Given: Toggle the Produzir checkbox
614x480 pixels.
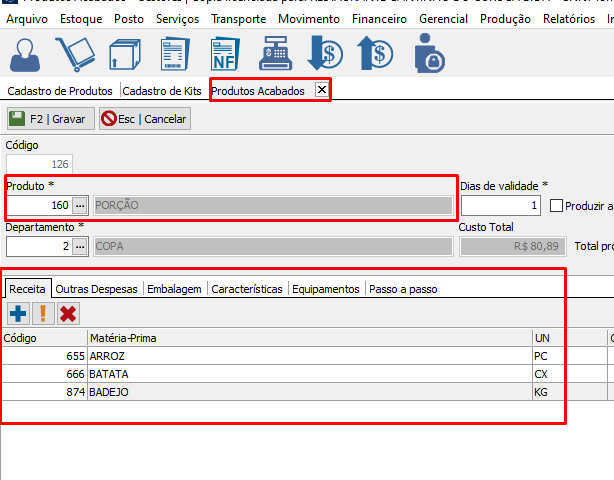Looking at the screenshot, I should click(557, 205).
